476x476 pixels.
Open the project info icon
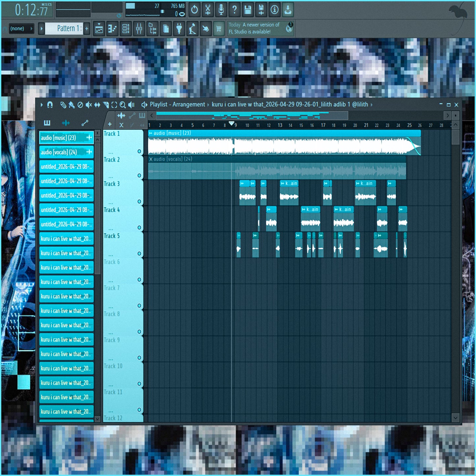[x=274, y=10]
